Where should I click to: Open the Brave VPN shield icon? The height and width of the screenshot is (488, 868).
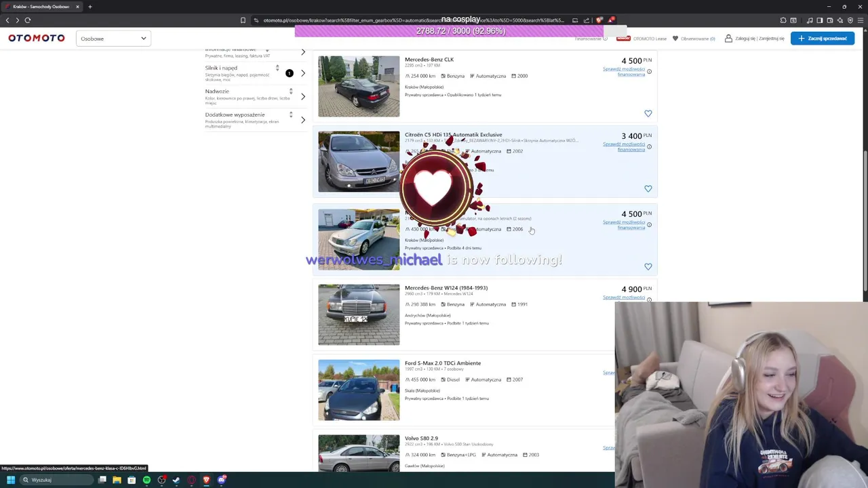tap(850, 20)
